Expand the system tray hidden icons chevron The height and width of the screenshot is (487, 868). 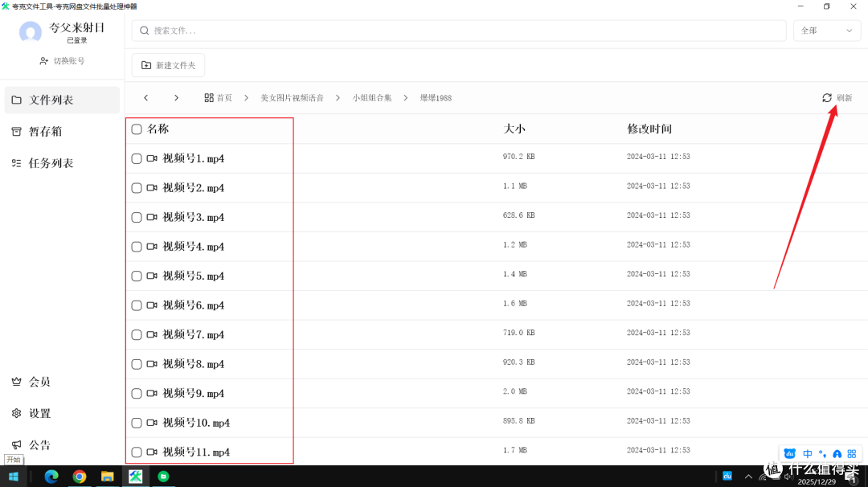tap(748, 477)
